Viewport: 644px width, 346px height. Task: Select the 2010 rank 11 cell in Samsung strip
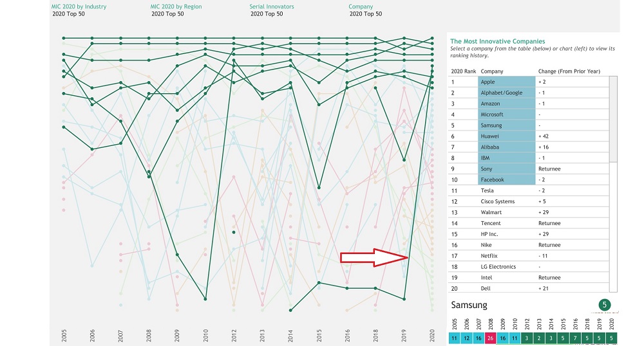515,338
